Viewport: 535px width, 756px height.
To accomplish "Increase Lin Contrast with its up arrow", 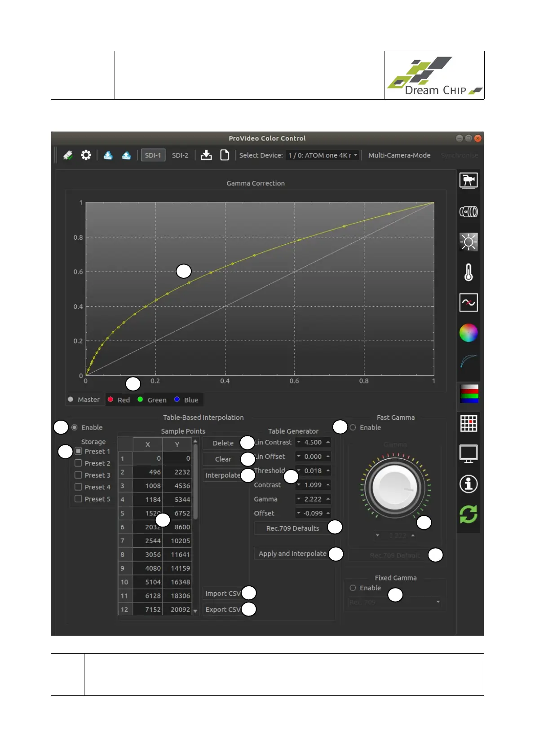I will coord(328,442).
